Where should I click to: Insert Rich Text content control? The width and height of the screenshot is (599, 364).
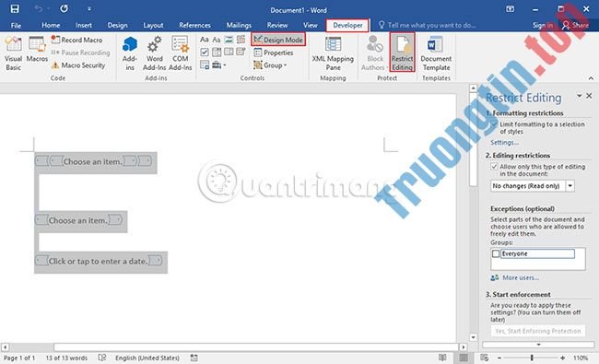[x=205, y=40]
